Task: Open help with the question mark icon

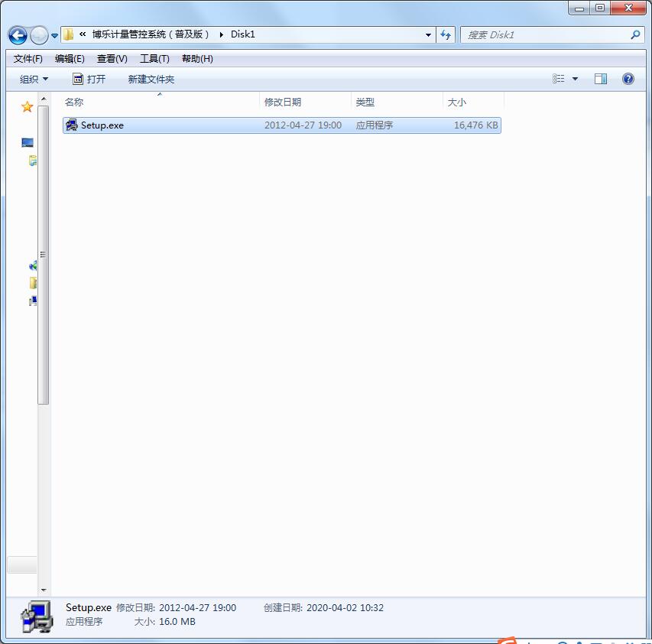Action: coord(628,79)
